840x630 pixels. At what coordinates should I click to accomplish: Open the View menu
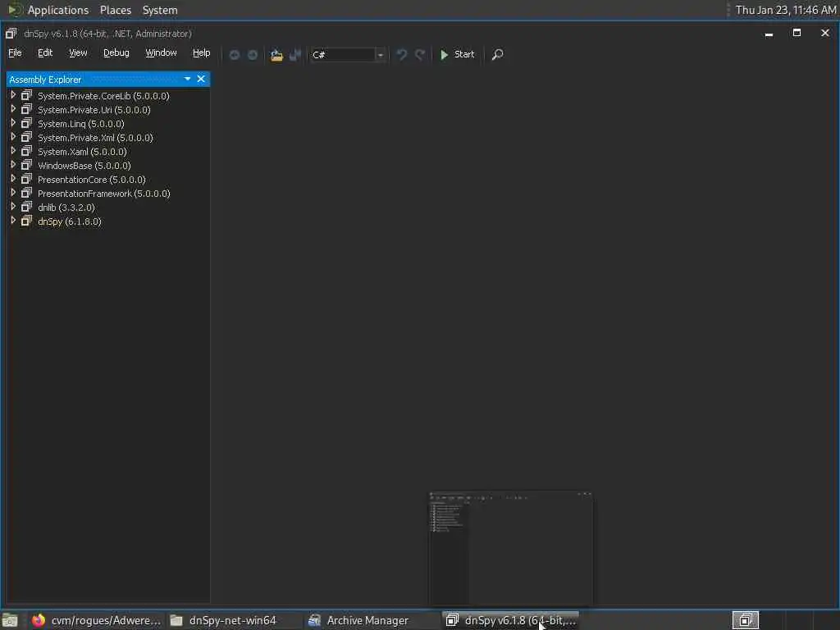(78, 52)
